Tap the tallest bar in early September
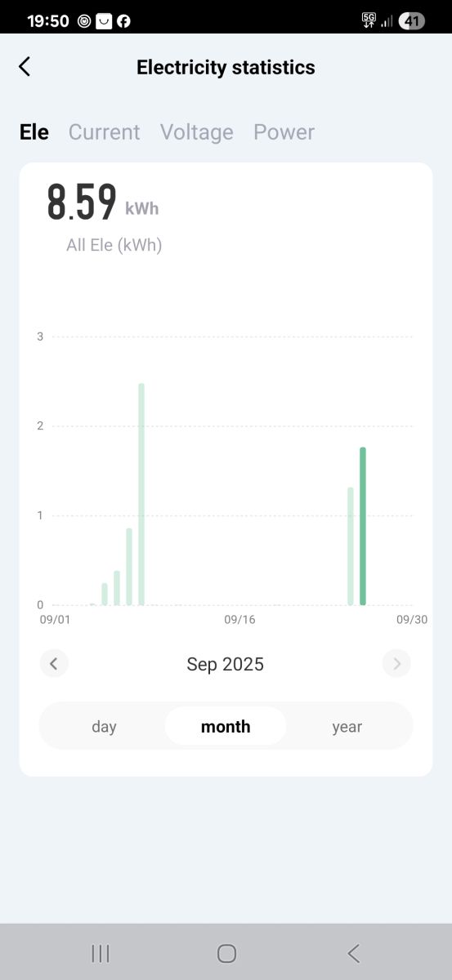 point(141,494)
